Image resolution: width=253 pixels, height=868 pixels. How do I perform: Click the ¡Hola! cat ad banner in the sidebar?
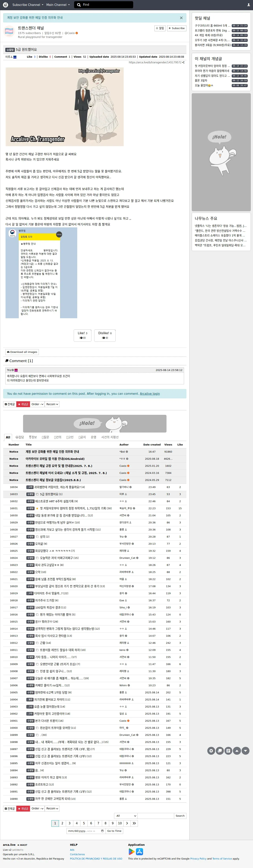click(x=221, y=152)
